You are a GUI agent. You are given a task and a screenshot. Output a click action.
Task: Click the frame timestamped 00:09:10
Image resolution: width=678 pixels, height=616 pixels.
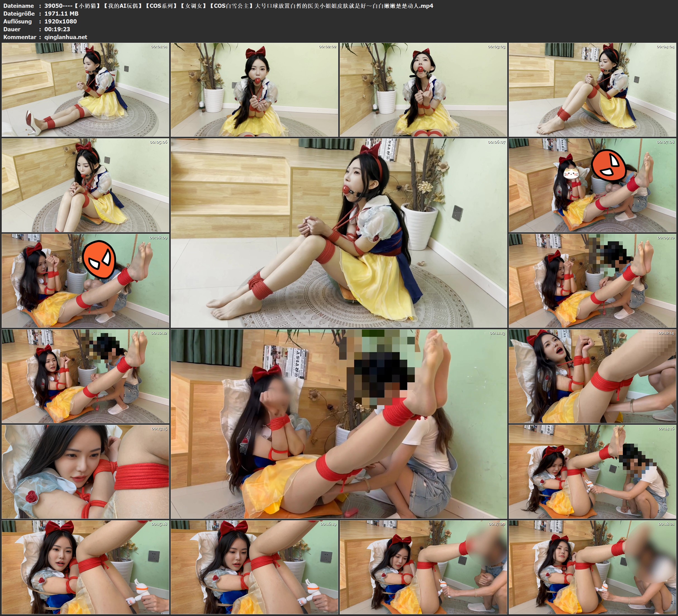coord(592,280)
